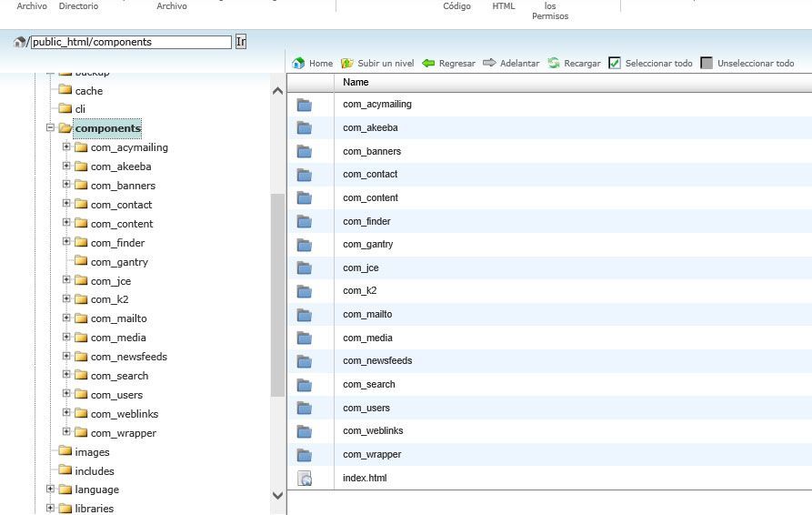Select com_mailto tree label
This screenshot has height=515, width=812.
click(x=118, y=318)
